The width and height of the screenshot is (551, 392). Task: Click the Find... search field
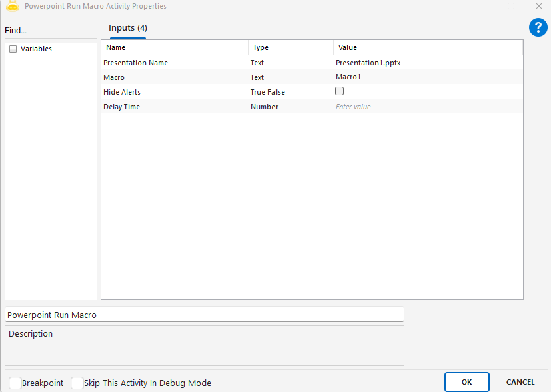point(50,31)
